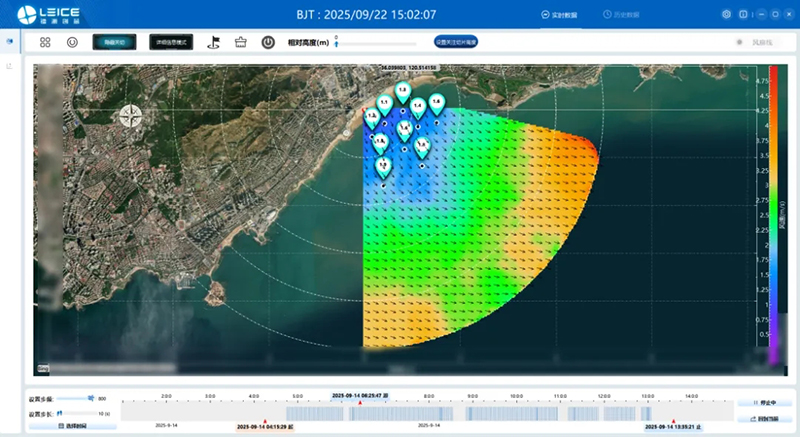Click the smiley face icon in toolbar

pos(72,43)
